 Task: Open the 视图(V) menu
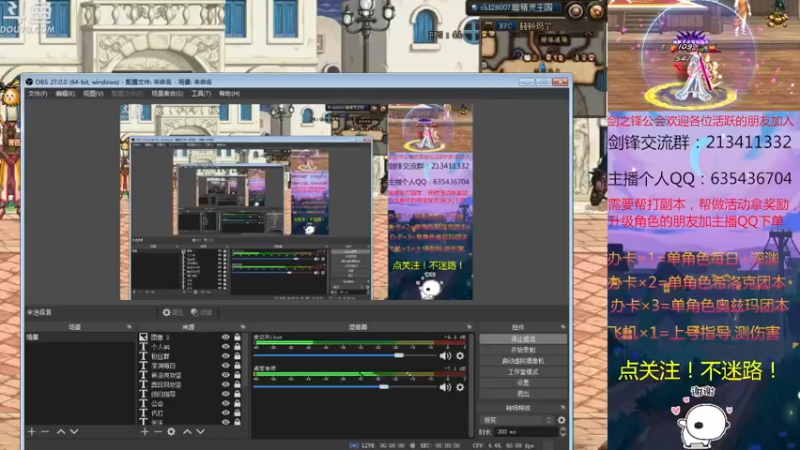pyautogui.click(x=93, y=94)
